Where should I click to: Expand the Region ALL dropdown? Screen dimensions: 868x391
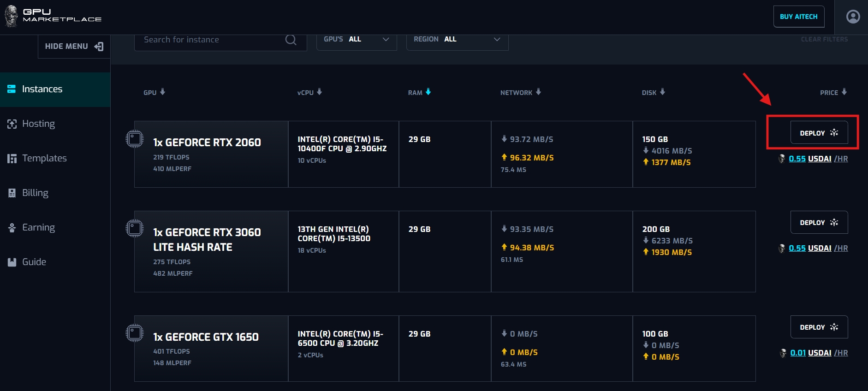pos(457,40)
